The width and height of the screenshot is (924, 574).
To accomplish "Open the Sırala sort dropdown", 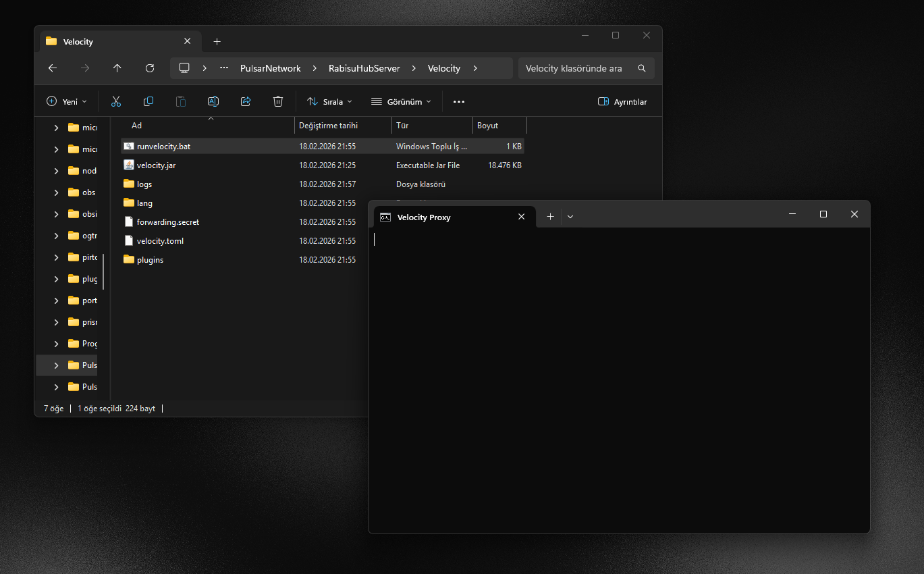I will tap(329, 102).
